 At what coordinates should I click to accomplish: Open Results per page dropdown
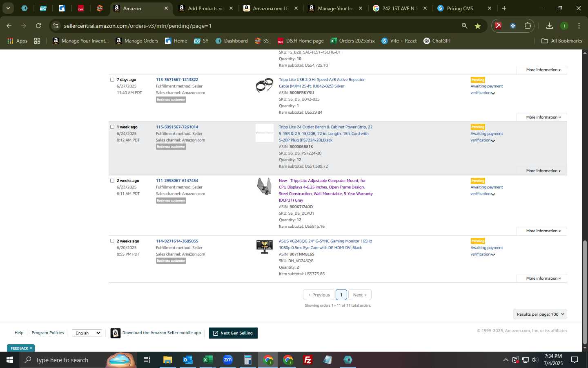540,314
